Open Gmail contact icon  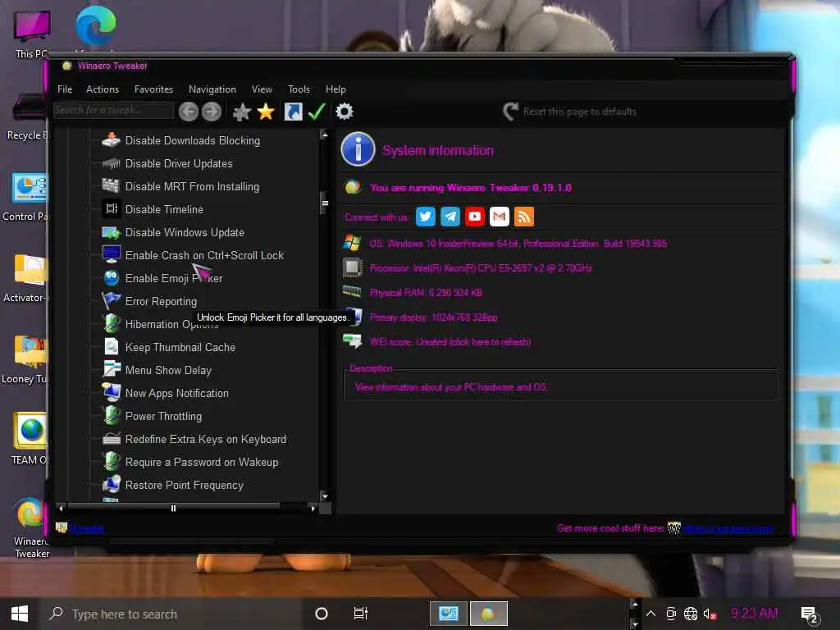click(500, 217)
